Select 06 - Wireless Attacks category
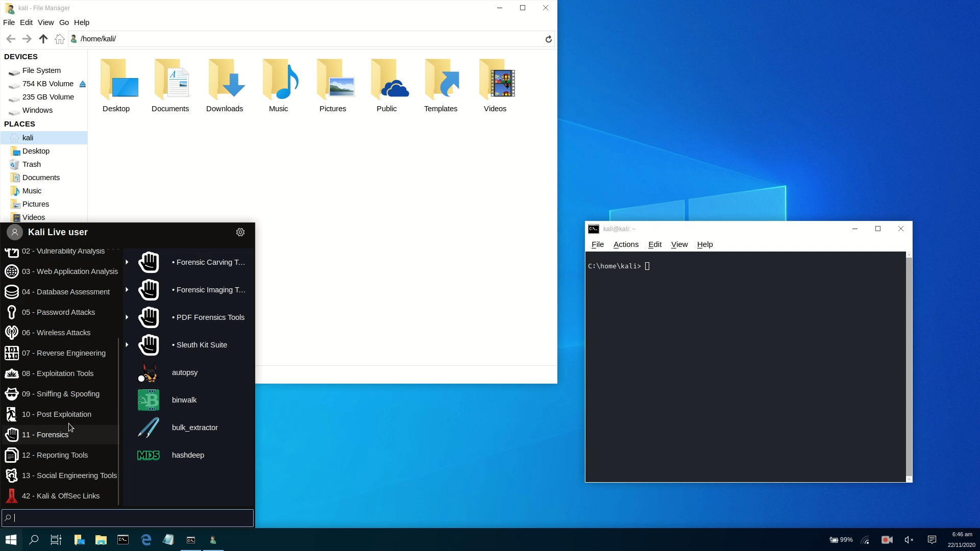This screenshot has height=551, width=980. tap(61, 333)
